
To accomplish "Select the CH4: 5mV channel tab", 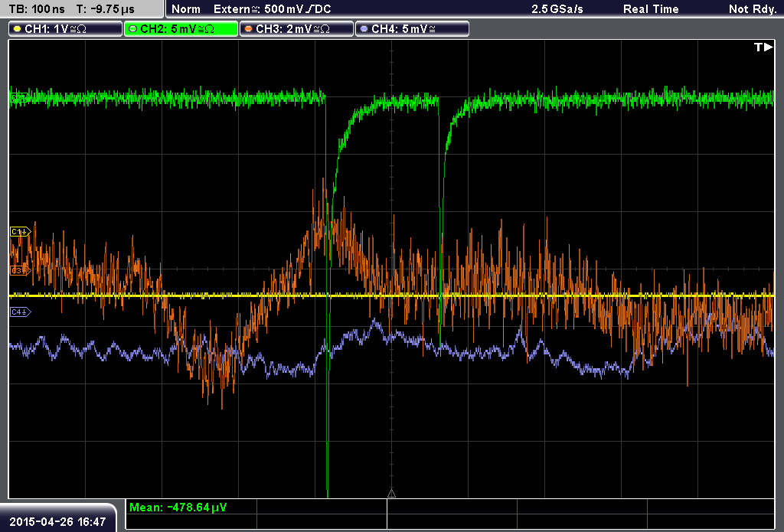I will [412, 29].
